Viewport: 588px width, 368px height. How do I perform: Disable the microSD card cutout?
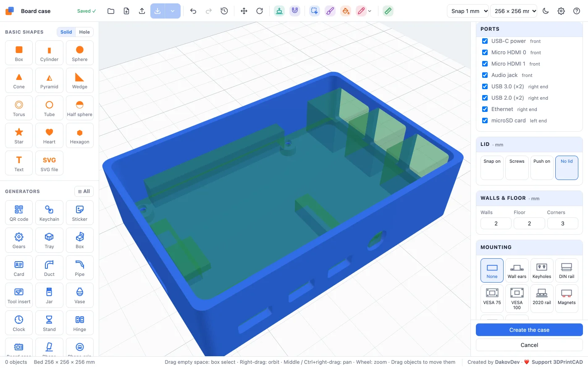pos(485,120)
